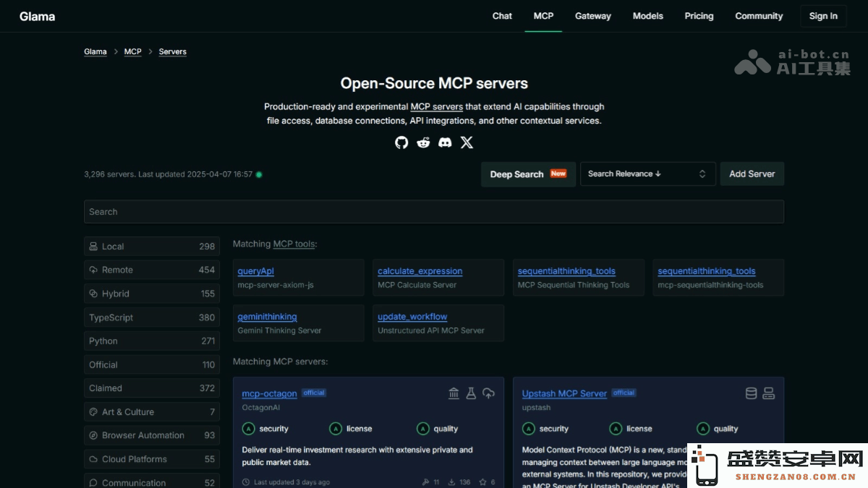Open the Pricing page
This screenshot has width=868, height=488.
(699, 16)
